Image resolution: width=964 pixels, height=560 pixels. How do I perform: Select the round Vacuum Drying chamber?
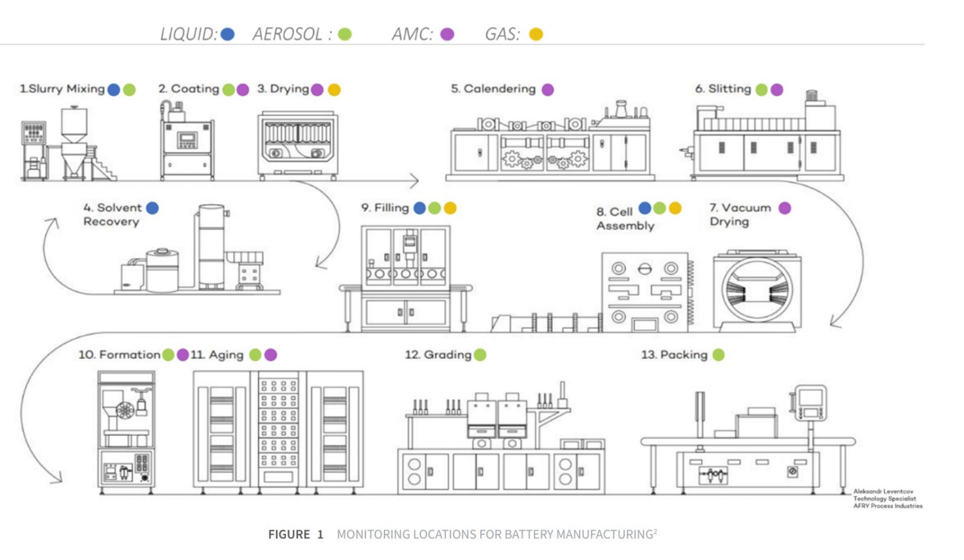757,291
